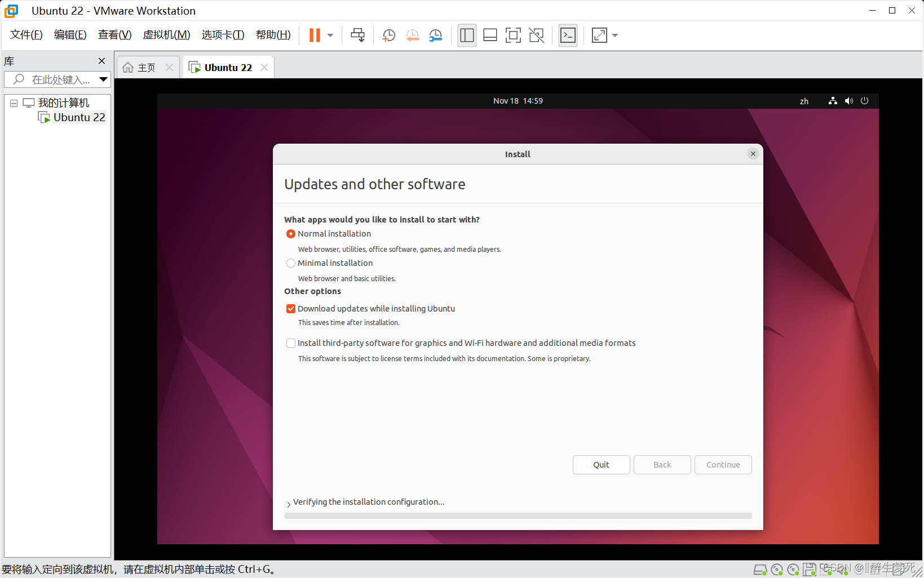The height and width of the screenshot is (578, 924).
Task: Open dropdown arrow next to pause button
Action: click(x=330, y=35)
